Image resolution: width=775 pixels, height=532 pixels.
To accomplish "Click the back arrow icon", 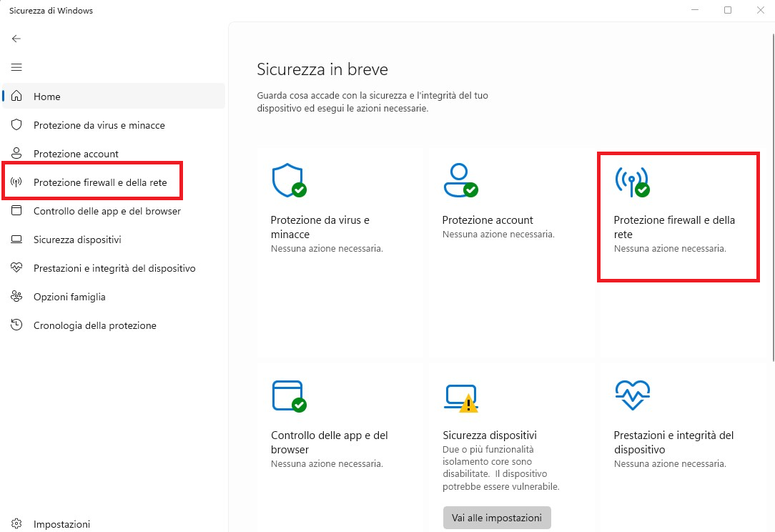I will [x=16, y=39].
